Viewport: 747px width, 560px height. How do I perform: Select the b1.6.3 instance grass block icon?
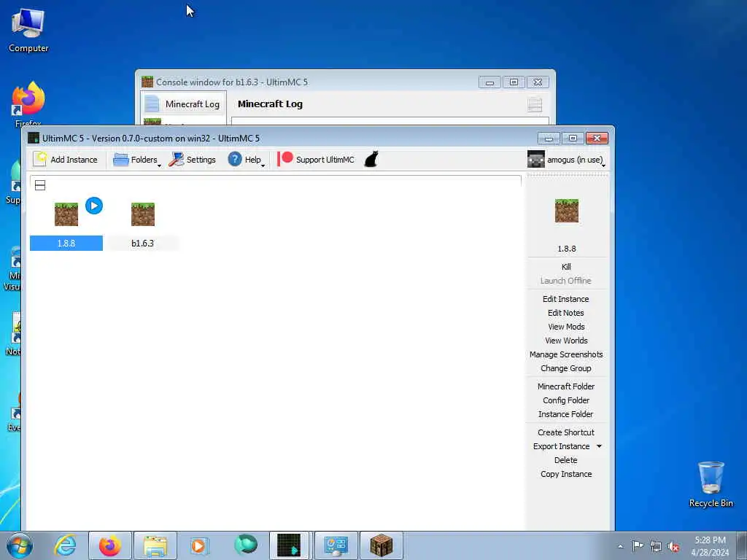coord(143,214)
